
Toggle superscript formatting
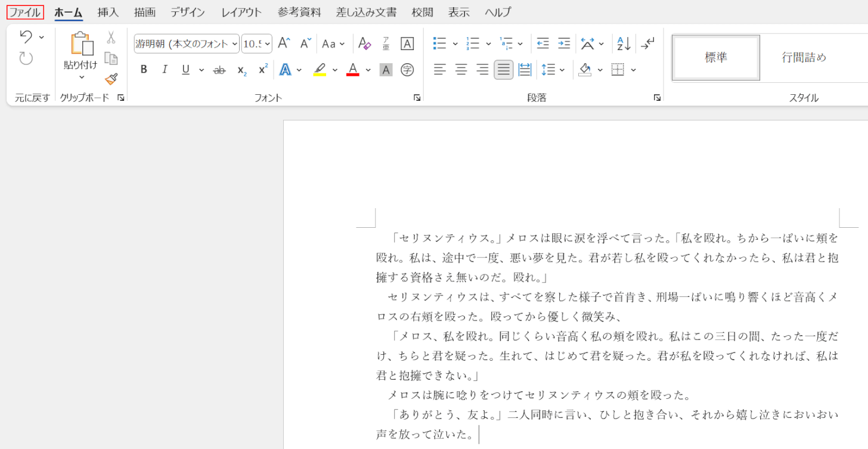click(x=263, y=70)
